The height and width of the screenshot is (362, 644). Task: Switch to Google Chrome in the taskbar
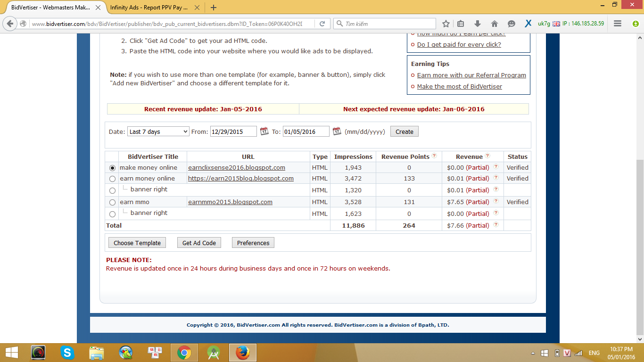click(x=184, y=353)
